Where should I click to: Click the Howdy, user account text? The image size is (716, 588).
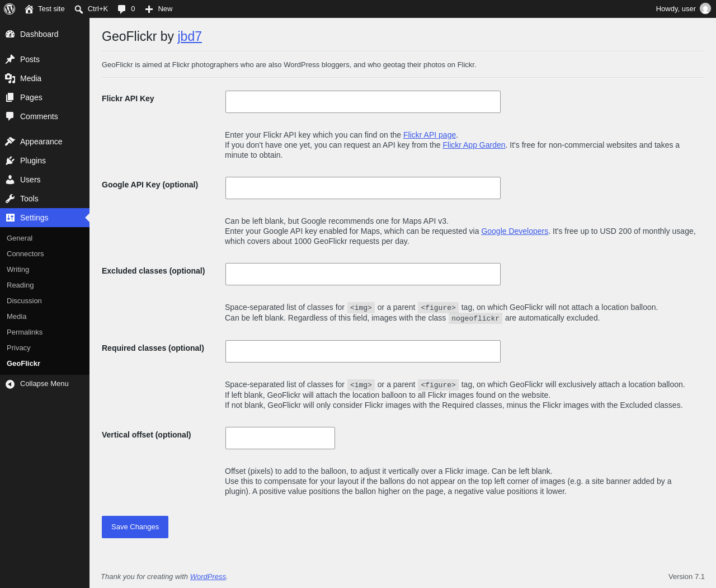pos(676,9)
